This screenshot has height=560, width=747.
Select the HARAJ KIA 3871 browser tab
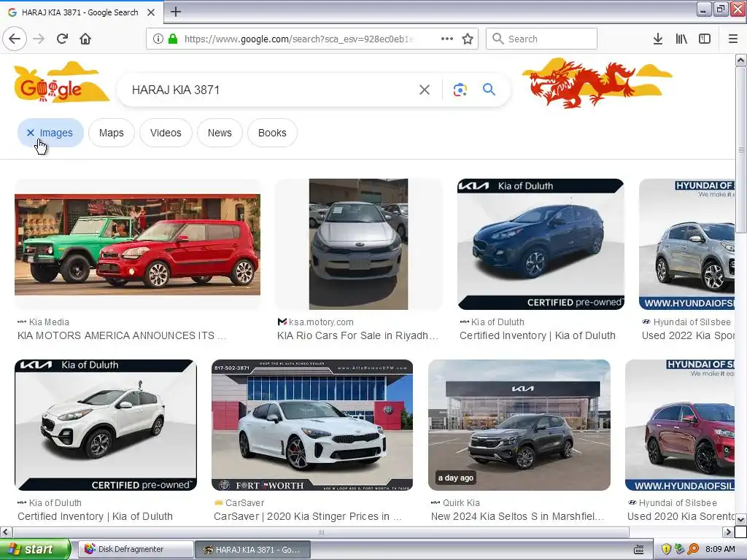[x=82, y=12]
